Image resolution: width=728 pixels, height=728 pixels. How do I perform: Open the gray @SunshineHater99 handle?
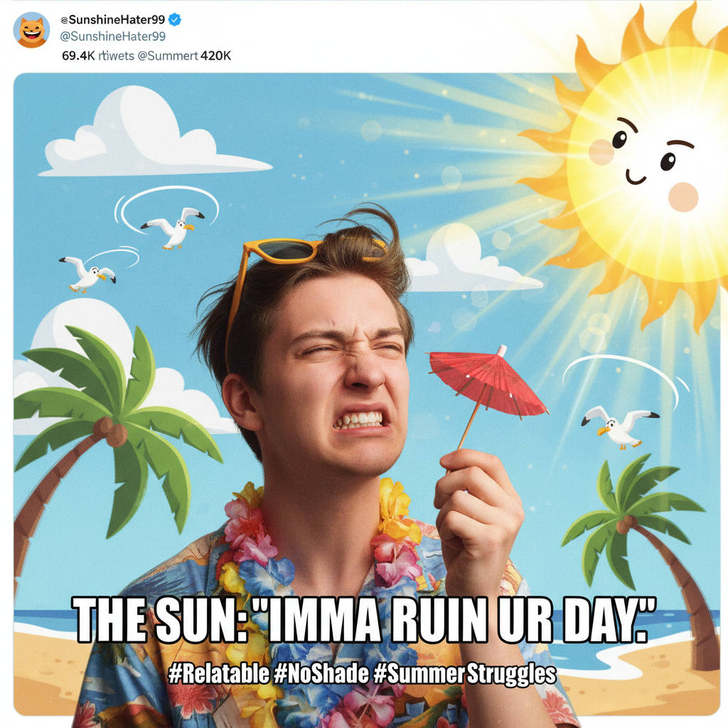113,36
